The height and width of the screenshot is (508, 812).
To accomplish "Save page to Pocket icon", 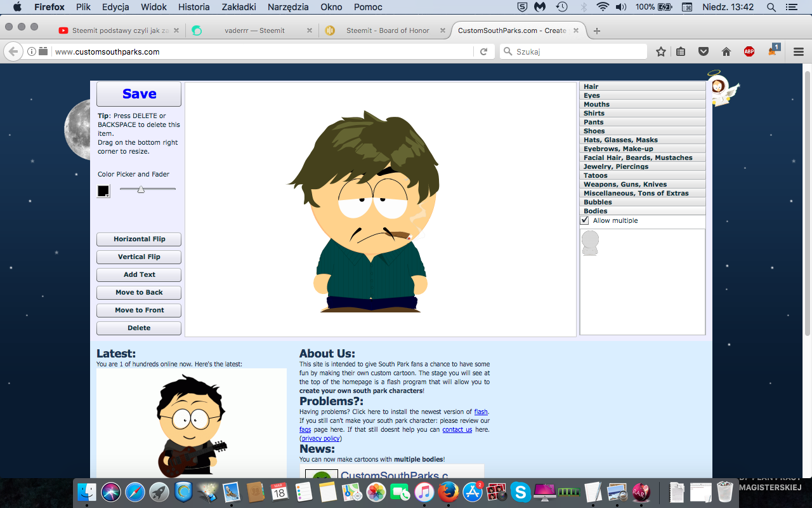I will click(x=704, y=51).
